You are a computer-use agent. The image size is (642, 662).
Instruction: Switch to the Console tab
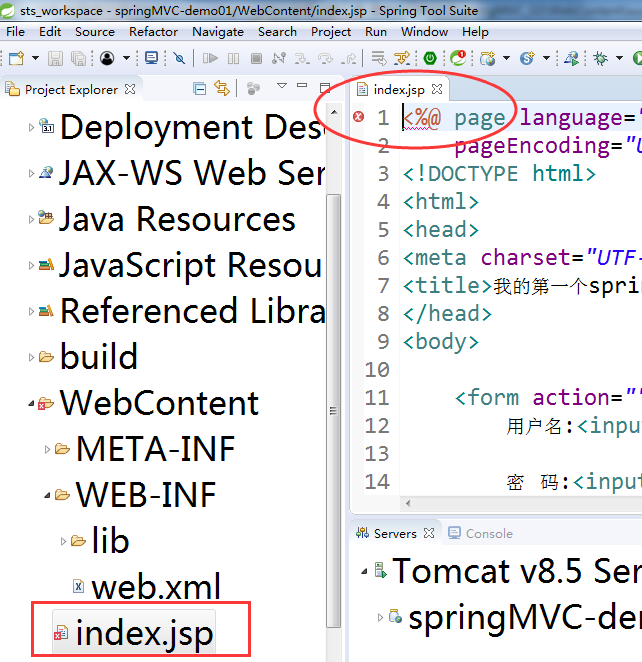point(480,534)
